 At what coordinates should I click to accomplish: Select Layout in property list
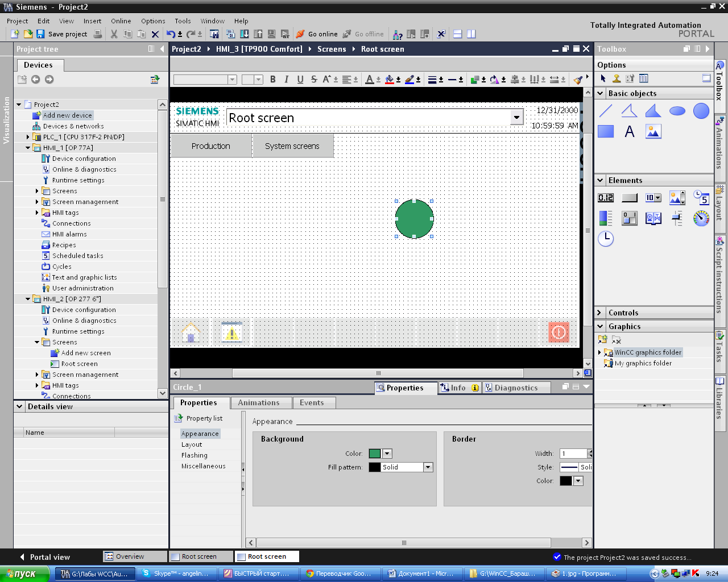click(x=192, y=444)
